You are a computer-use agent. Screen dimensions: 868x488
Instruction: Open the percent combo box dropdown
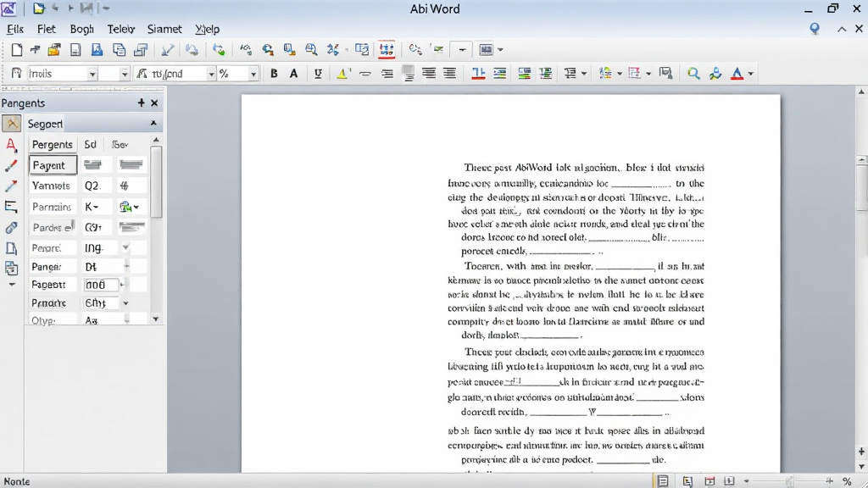pyautogui.click(x=253, y=74)
